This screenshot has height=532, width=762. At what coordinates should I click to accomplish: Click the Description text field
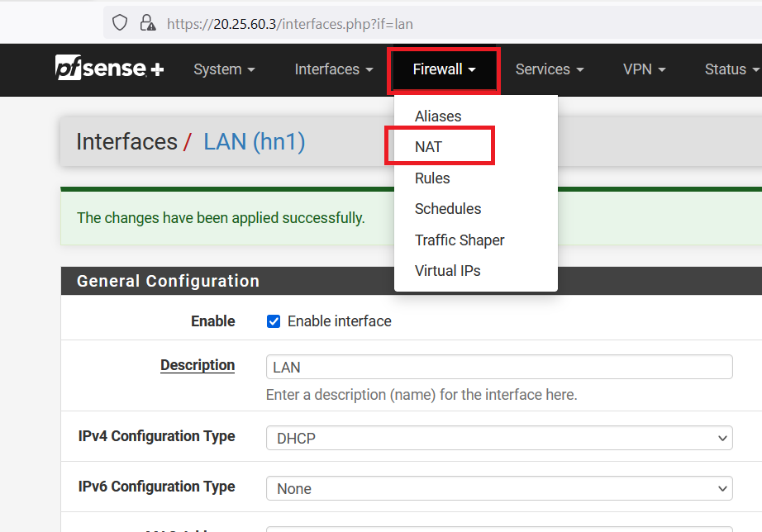pos(499,367)
